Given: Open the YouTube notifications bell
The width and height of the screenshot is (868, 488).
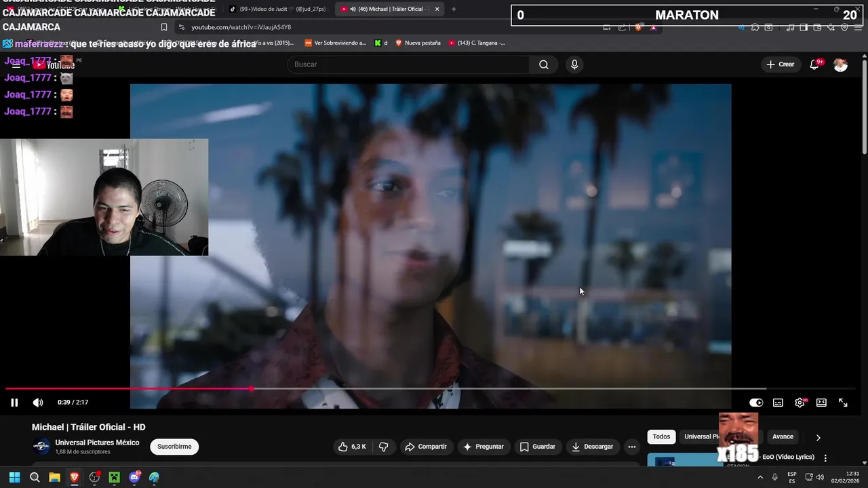Looking at the screenshot, I should (815, 64).
